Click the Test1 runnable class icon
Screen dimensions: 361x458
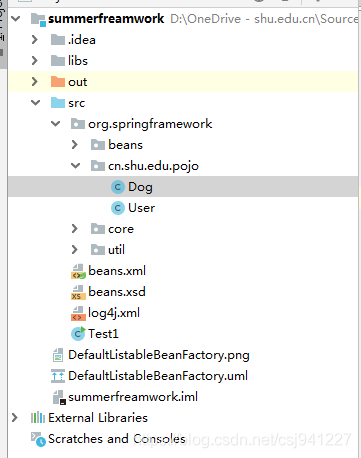tap(78, 334)
